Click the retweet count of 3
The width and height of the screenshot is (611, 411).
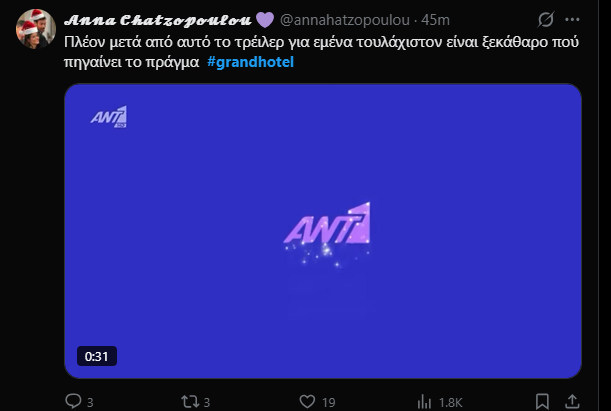207,402
